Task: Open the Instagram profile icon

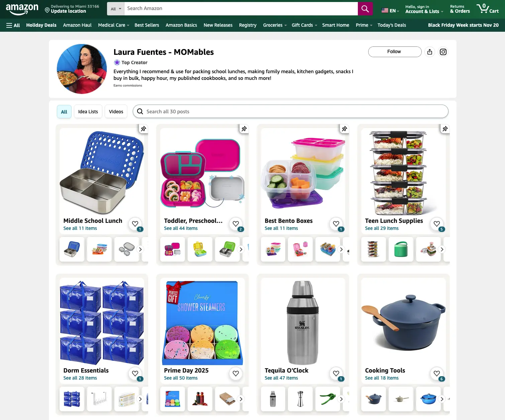Action: [x=443, y=52]
